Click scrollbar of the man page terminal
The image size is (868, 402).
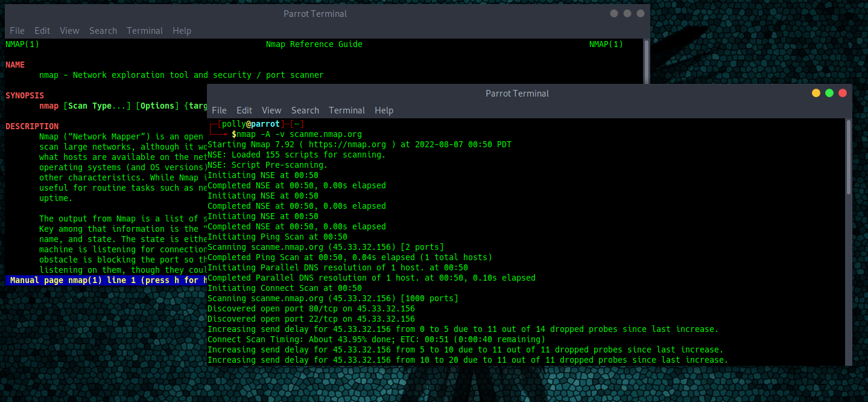click(646, 60)
